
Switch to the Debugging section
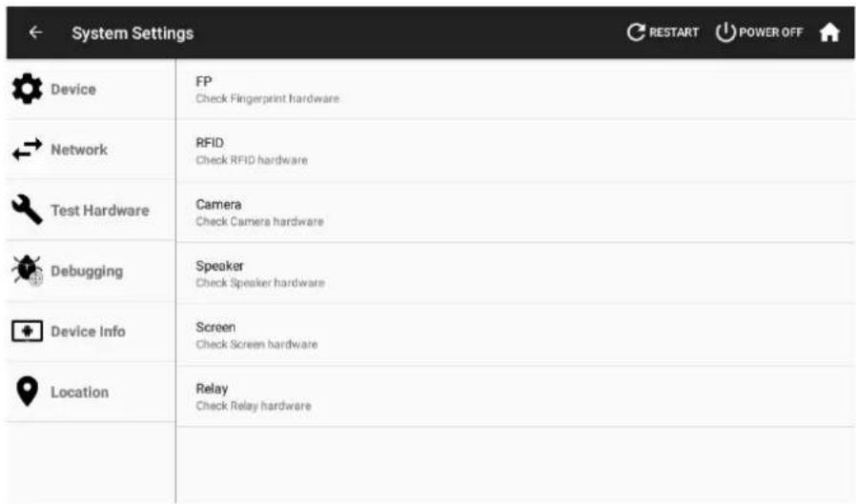(91, 271)
